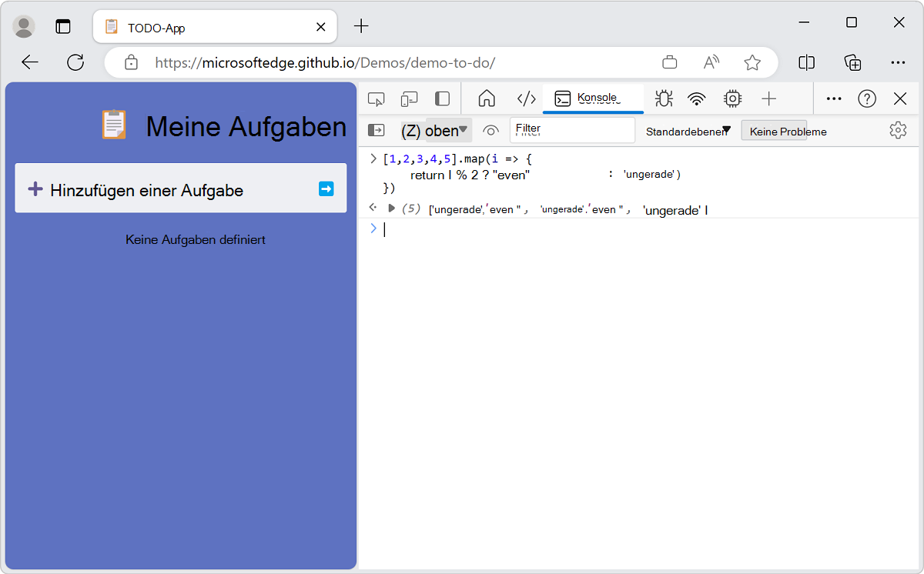The height and width of the screenshot is (574, 924).
Task: Create live expression with eye icon
Action: [490, 130]
